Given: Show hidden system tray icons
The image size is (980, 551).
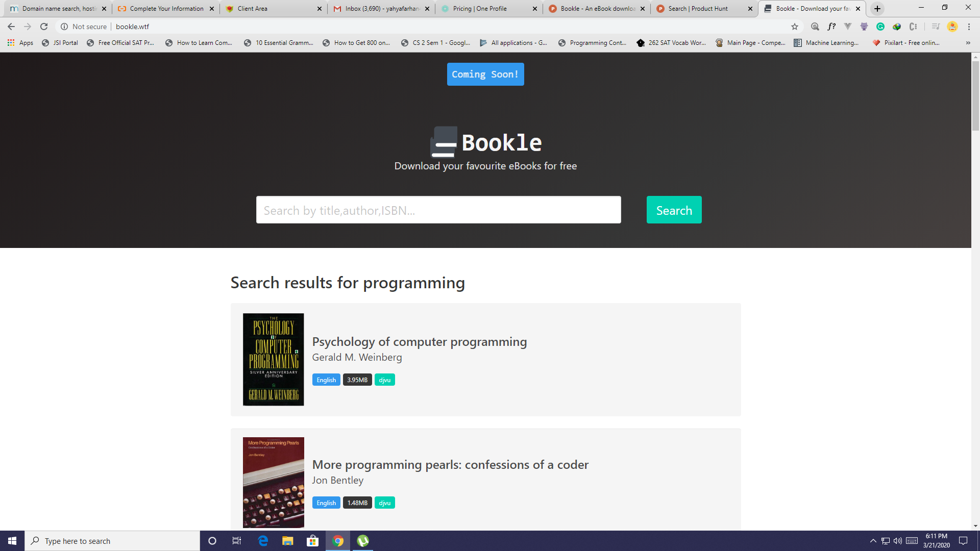Looking at the screenshot, I should tap(873, 541).
